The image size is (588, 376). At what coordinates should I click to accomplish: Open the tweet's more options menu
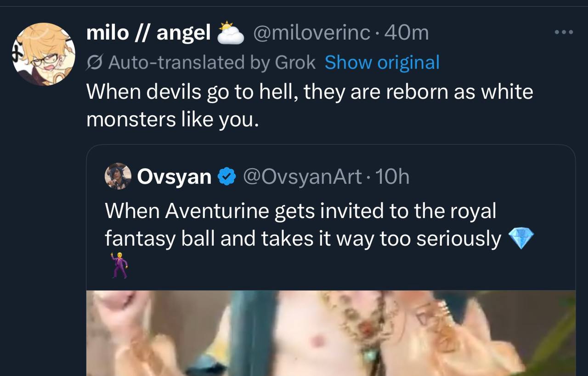pyautogui.click(x=564, y=32)
